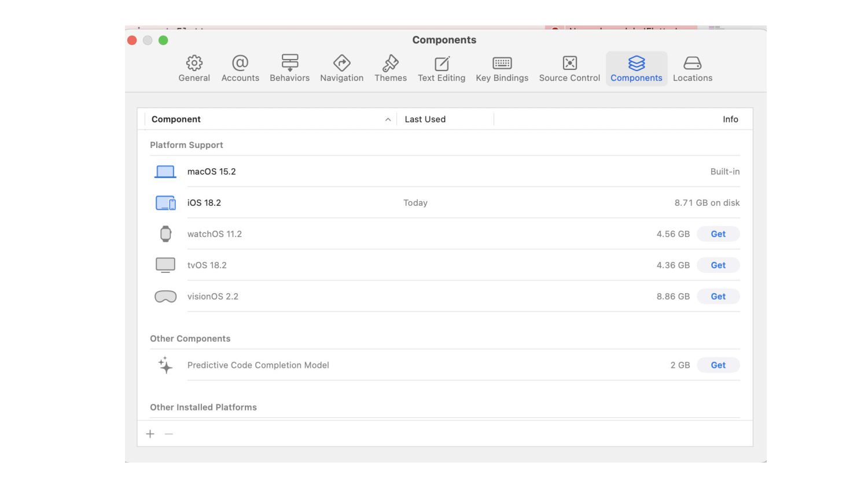Toggle the Component column sort chevron

point(388,120)
